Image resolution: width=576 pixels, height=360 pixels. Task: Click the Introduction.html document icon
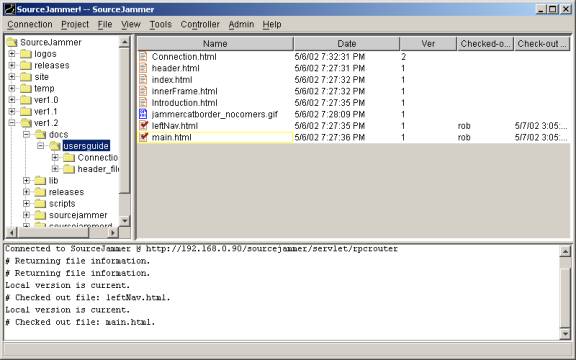pos(143,102)
